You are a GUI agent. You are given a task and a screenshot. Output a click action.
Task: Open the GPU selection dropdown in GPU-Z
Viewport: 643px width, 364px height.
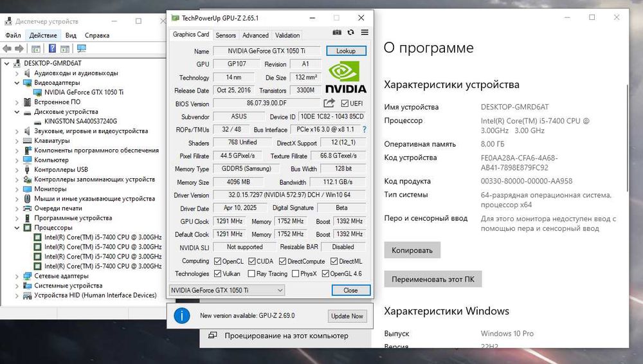[227, 290]
